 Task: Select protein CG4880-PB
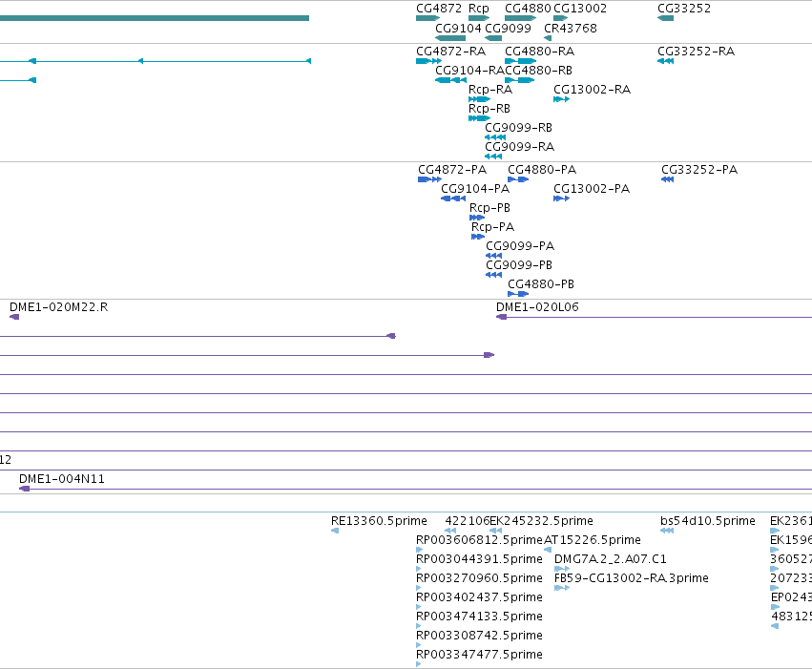[x=541, y=284]
